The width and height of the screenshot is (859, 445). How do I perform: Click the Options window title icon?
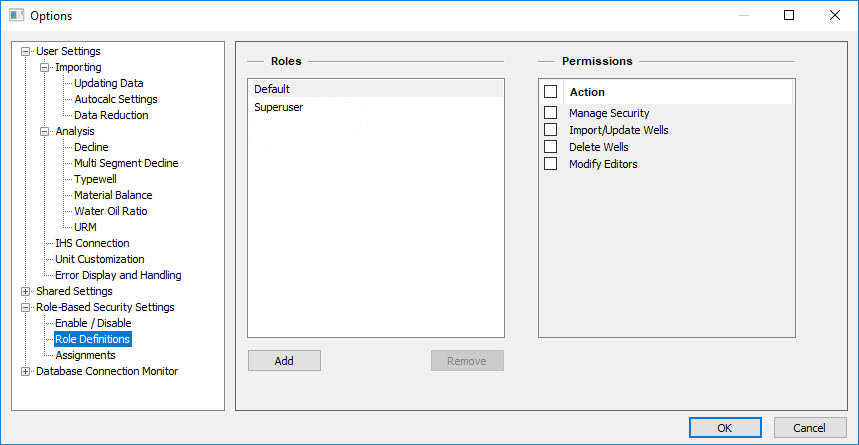click(x=16, y=16)
